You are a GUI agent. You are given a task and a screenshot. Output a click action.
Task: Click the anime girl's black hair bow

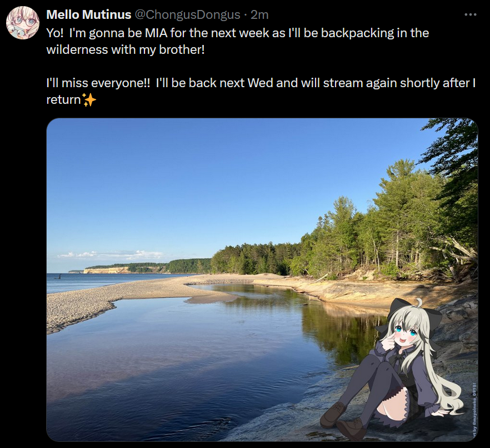pyautogui.click(x=413, y=312)
